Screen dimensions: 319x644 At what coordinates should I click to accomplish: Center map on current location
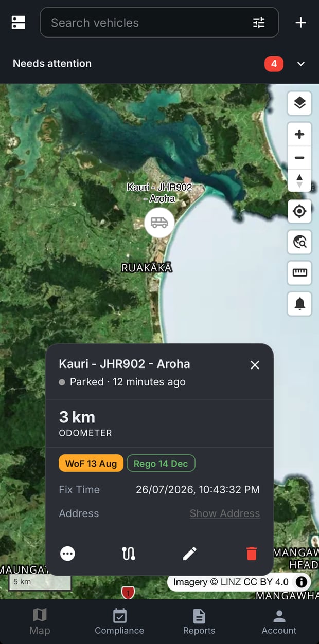tap(299, 211)
